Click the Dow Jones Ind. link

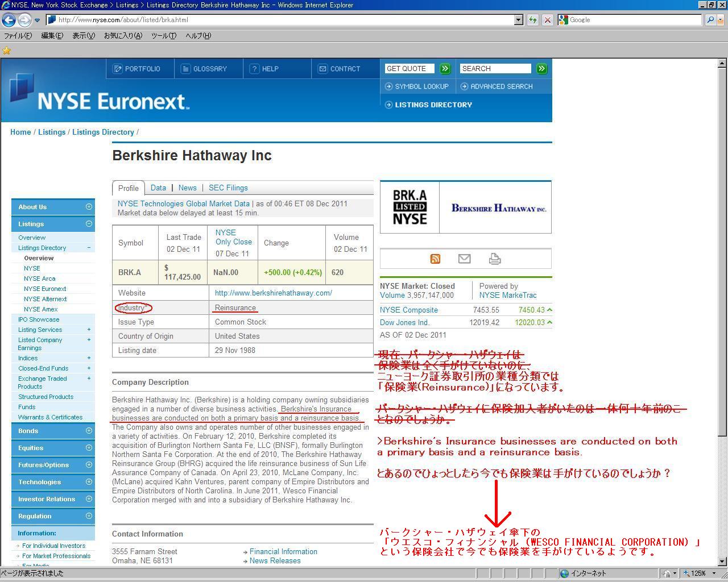pos(404,323)
